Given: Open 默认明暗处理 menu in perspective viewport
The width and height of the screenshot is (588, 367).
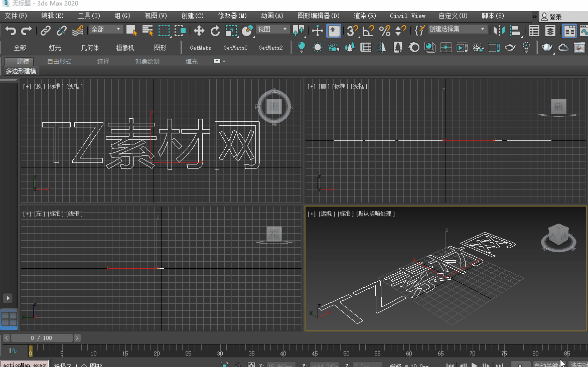Looking at the screenshot, I should (x=375, y=214).
